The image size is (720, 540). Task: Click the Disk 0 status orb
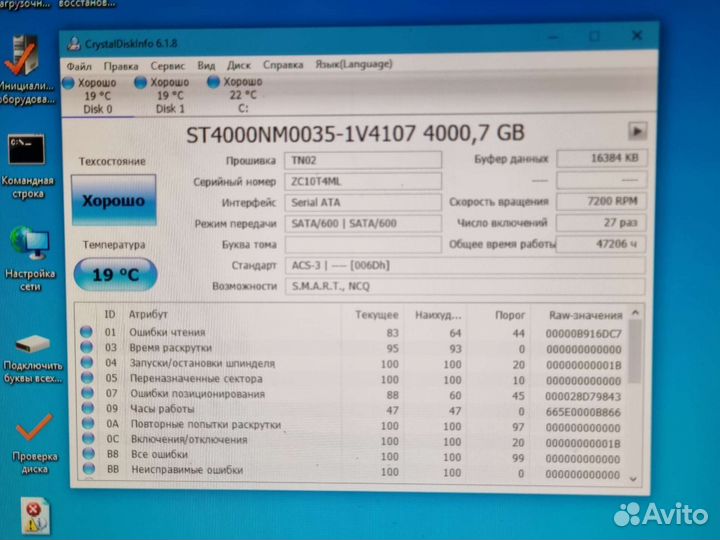(67, 84)
